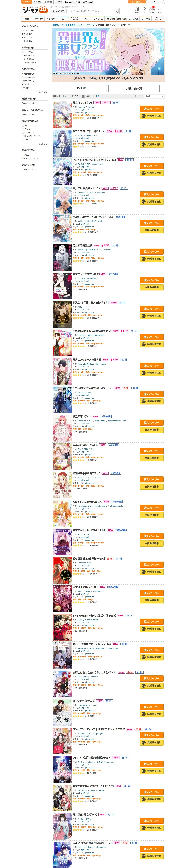Switch to 詳細 list view icon
Image resolution: width=186 pixels, height=868 pixels.
86,96
